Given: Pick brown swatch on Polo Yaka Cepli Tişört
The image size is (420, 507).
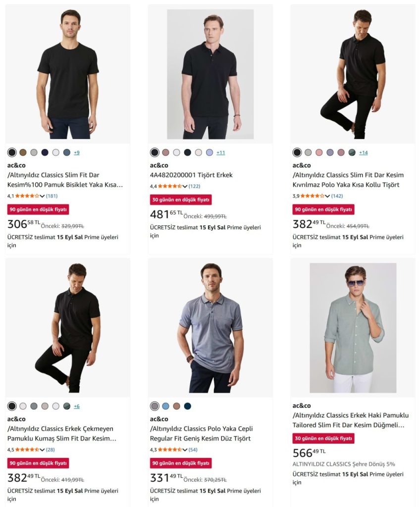Looking at the screenshot, I should coord(177,406).
